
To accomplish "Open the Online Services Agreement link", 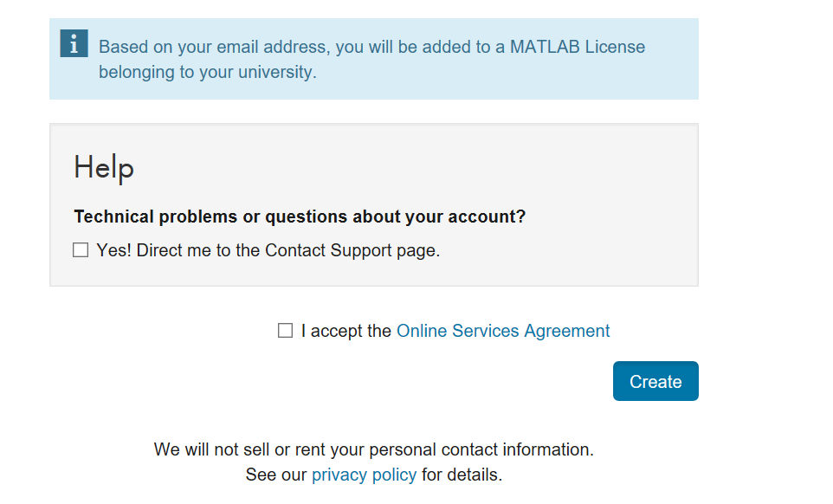I will pos(503,331).
